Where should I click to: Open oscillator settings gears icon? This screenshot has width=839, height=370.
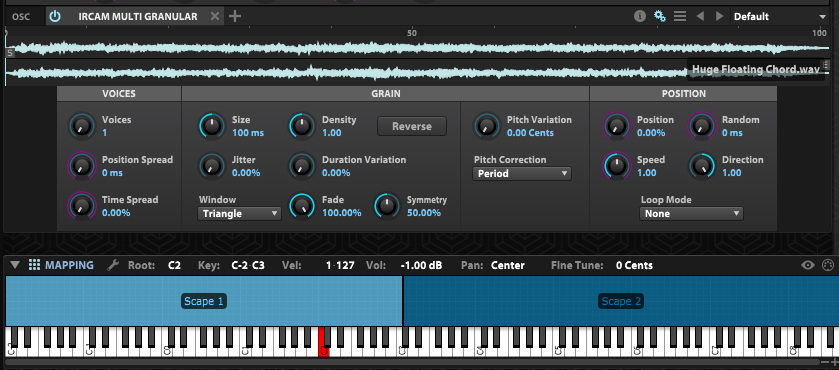click(660, 17)
